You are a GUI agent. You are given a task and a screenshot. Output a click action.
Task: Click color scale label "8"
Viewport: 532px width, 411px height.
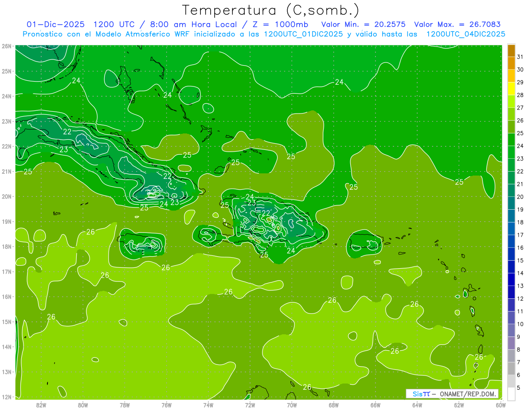click(x=519, y=349)
